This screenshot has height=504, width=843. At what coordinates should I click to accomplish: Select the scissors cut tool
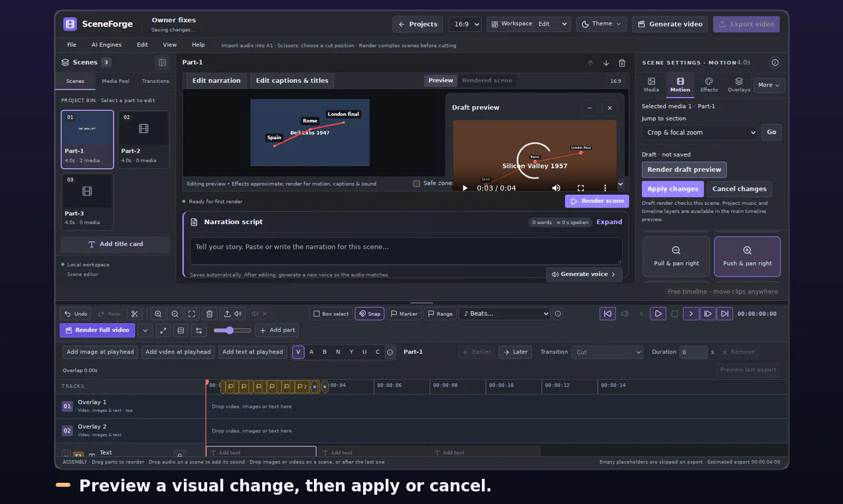[x=134, y=314]
